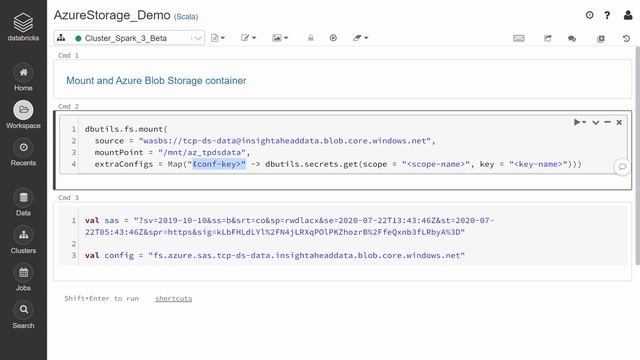Open Search in sidebar
The height and width of the screenshot is (360, 640).
coord(23,315)
